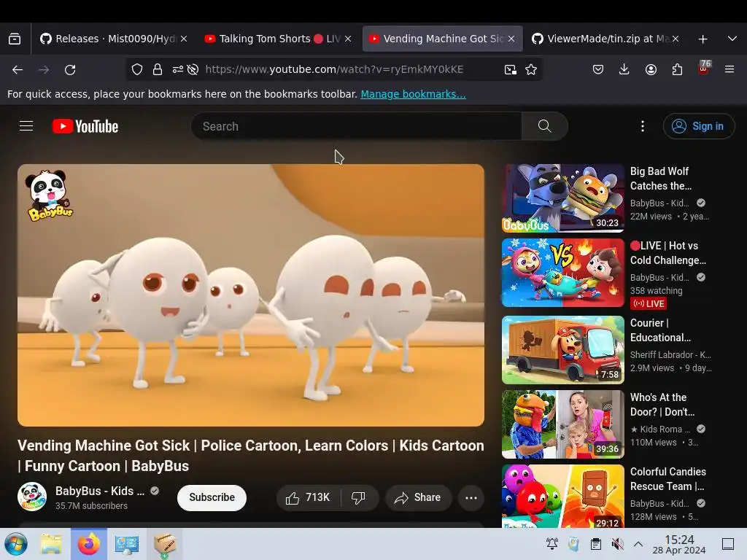Show hidden system tray icons chevron

click(x=638, y=544)
